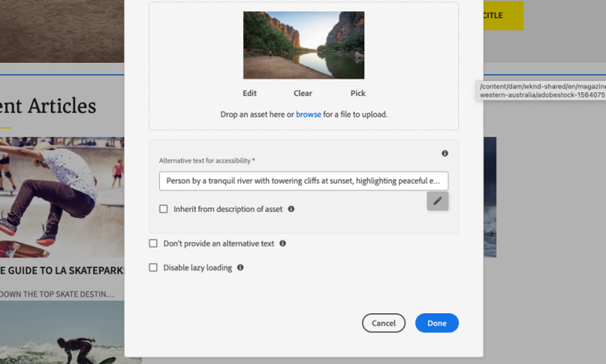Image resolution: width=606 pixels, height=364 pixels.
Task: Open the browse link to upload a file
Action: (x=308, y=115)
